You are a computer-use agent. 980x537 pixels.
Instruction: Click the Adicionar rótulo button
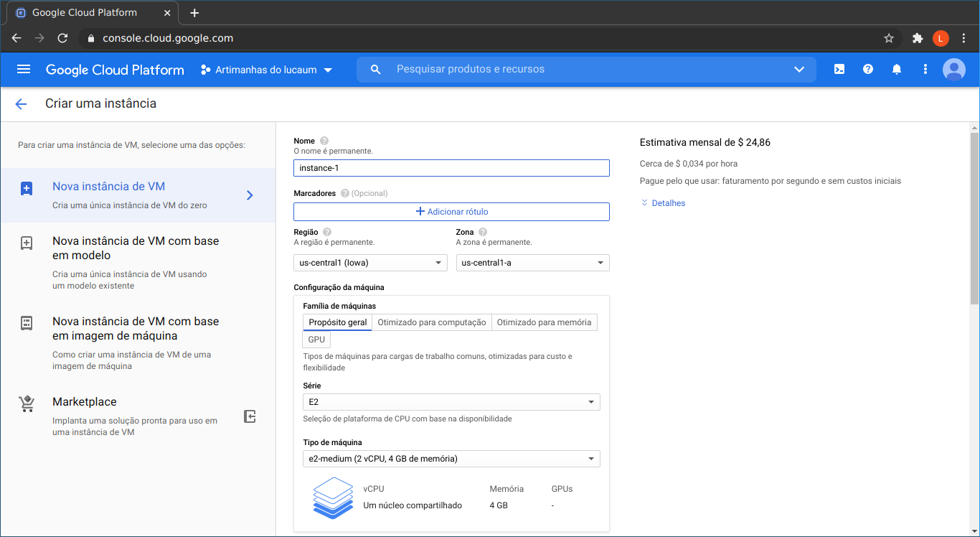point(451,212)
